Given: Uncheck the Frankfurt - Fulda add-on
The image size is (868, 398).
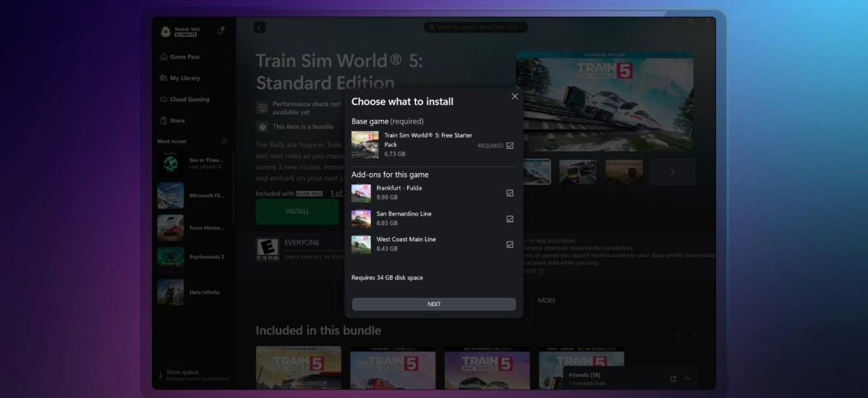Looking at the screenshot, I should click(x=510, y=193).
